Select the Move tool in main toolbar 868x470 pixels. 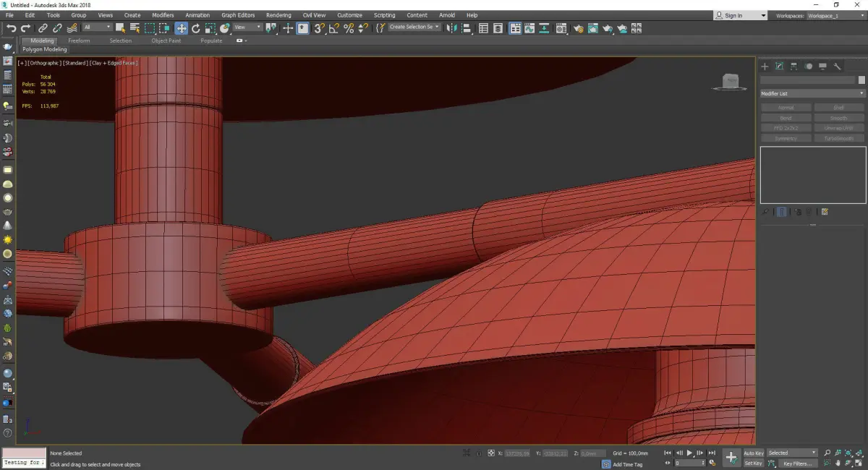click(181, 28)
